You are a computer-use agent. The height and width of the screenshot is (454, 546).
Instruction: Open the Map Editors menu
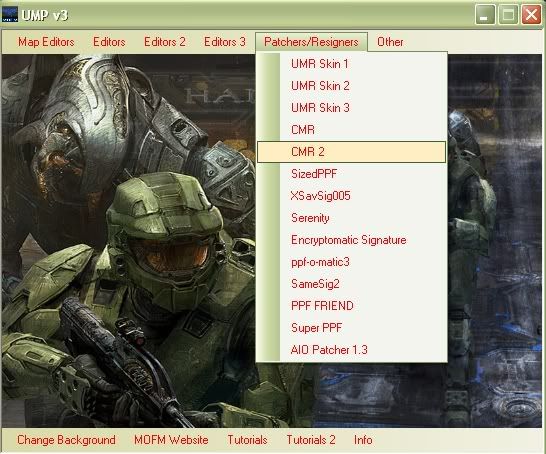46,42
